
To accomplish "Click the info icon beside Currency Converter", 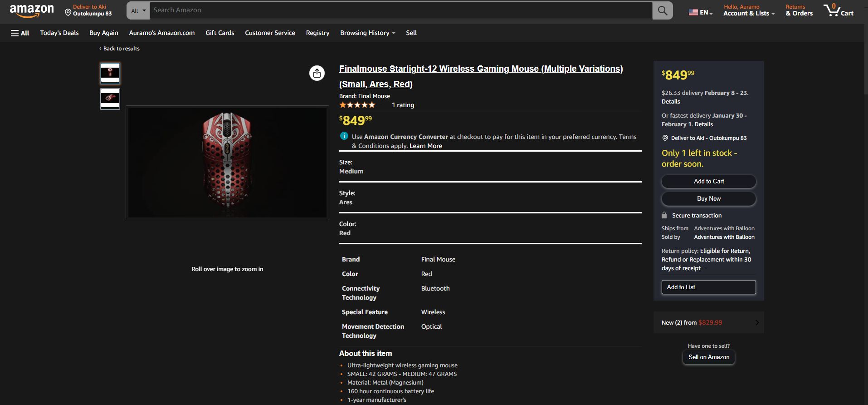I will coord(344,136).
